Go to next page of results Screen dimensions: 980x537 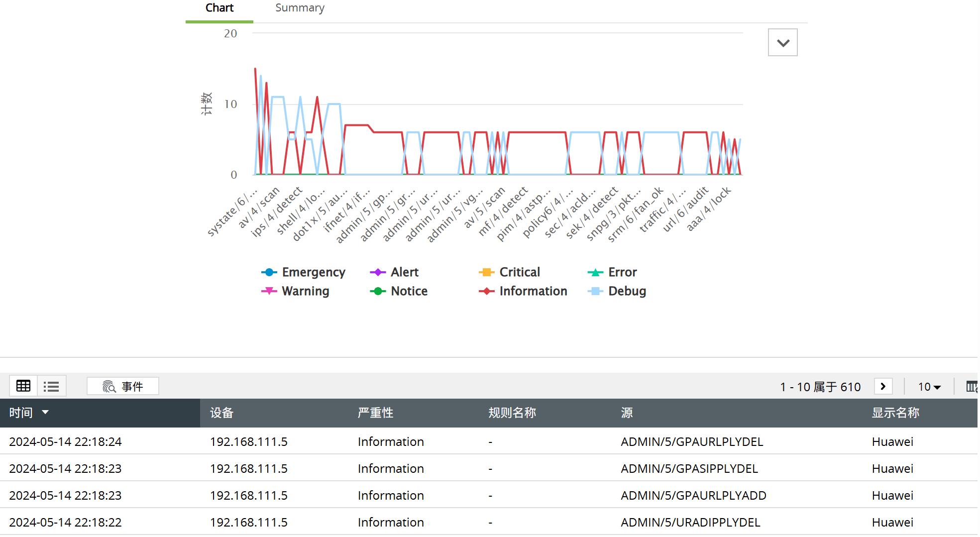pos(883,387)
